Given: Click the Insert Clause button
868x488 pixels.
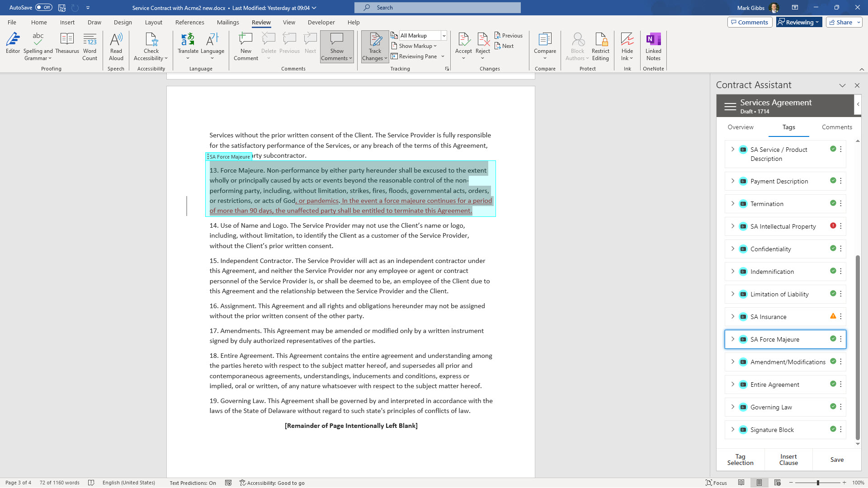Looking at the screenshot, I should 788,460.
